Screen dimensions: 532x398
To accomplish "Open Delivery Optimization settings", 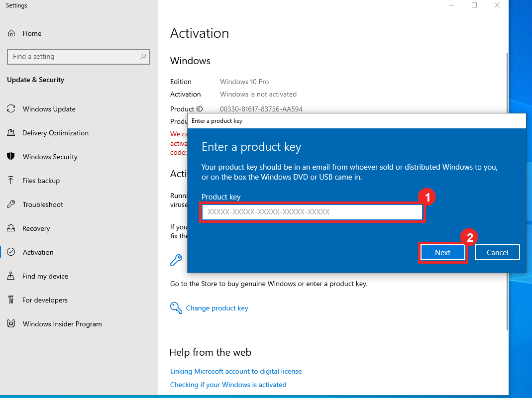I will 79,133.
